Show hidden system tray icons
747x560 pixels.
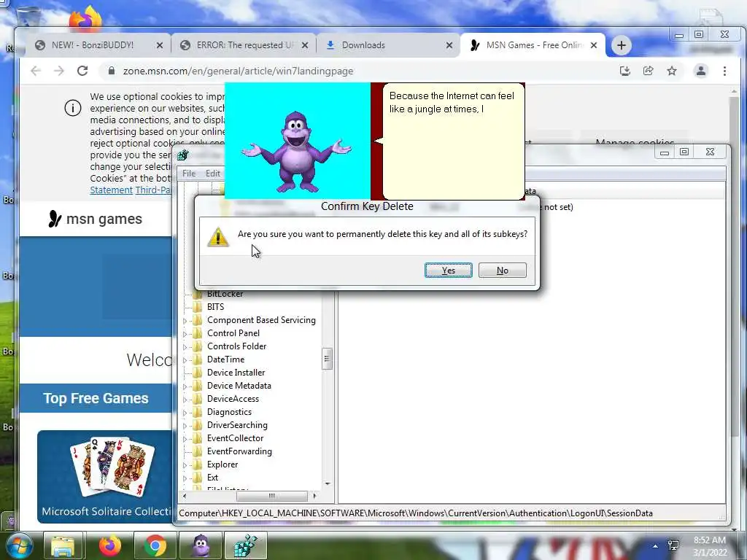[x=656, y=546]
